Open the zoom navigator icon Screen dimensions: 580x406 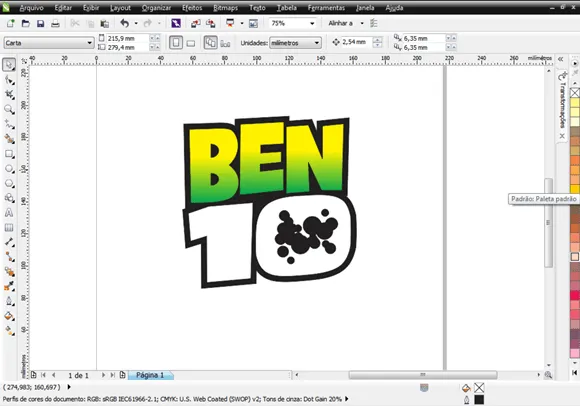coord(548,375)
